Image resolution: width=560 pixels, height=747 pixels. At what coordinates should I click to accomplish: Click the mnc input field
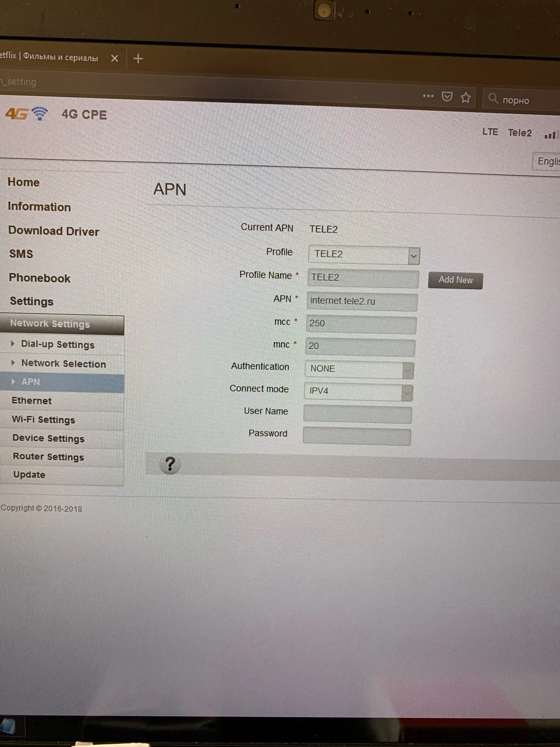pos(360,347)
